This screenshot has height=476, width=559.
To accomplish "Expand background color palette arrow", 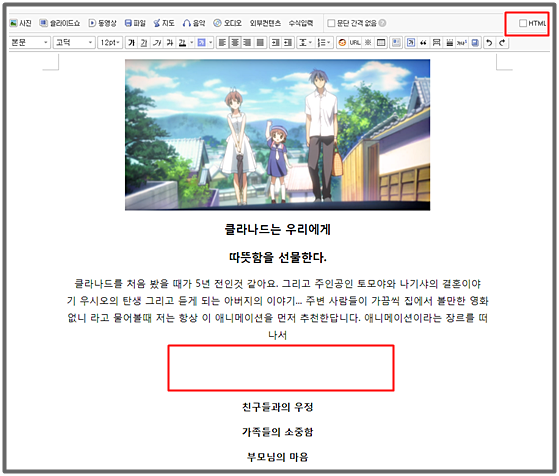I will tap(211, 43).
